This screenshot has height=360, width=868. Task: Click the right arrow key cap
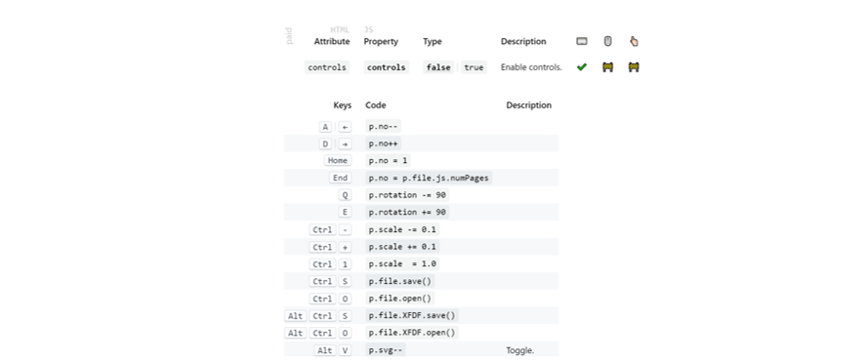[x=345, y=143]
